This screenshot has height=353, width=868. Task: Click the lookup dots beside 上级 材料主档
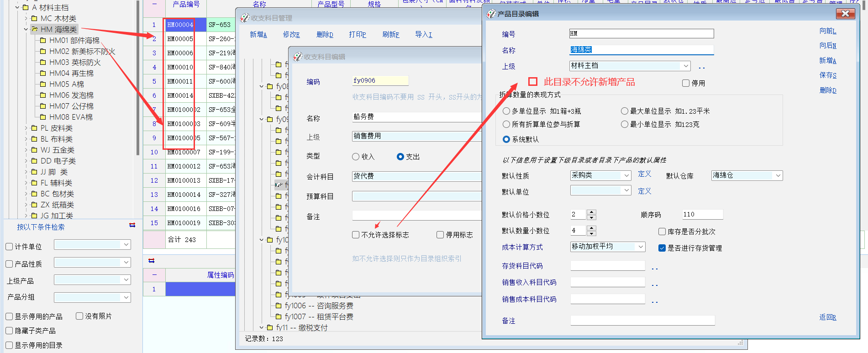[x=702, y=68]
